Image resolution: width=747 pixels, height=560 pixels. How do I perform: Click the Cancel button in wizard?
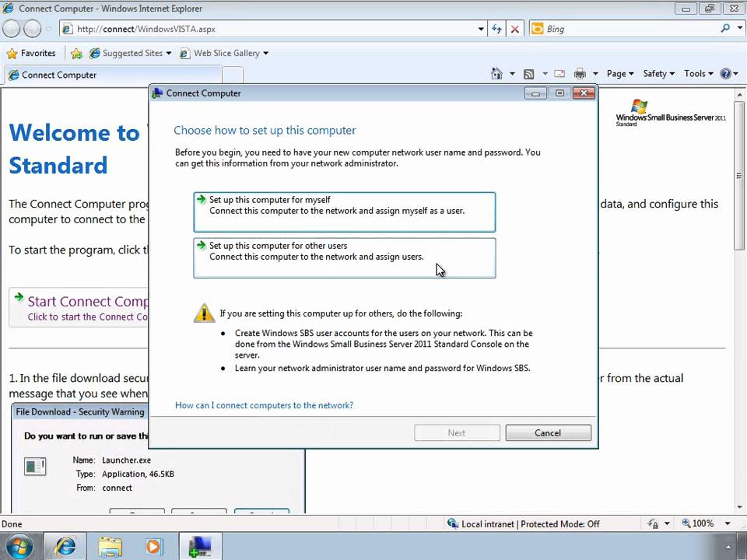tap(548, 433)
